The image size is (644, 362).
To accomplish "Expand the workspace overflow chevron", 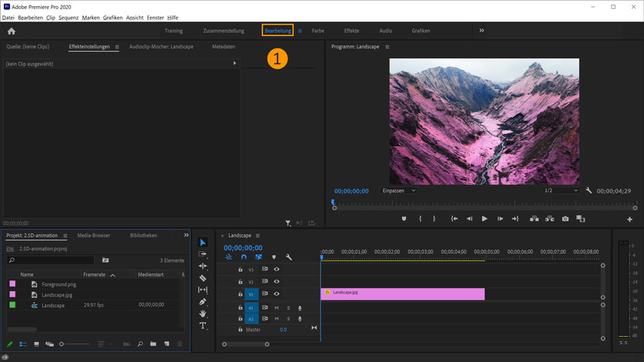I will pyautogui.click(x=481, y=31).
